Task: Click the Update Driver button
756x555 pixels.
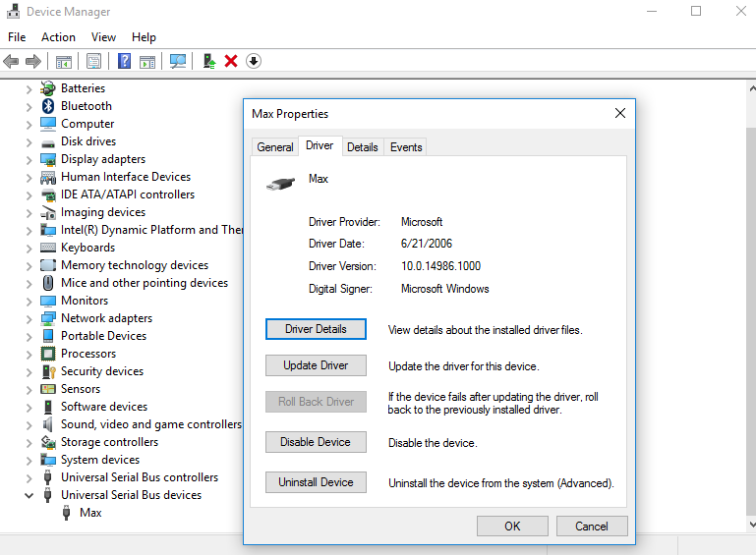Action: [x=316, y=365]
